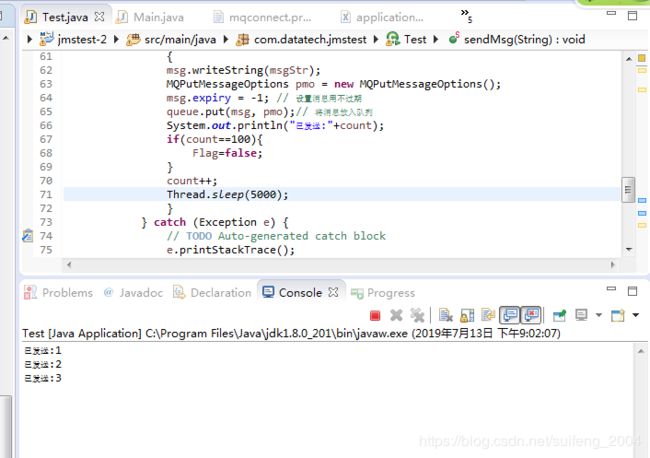Screen dimensions: 650x458
Task: Expand breadcrumb arrow after Test
Action: point(436,39)
